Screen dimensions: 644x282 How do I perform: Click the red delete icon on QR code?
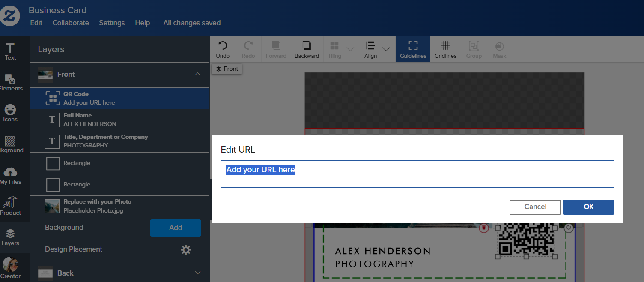coord(483,228)
